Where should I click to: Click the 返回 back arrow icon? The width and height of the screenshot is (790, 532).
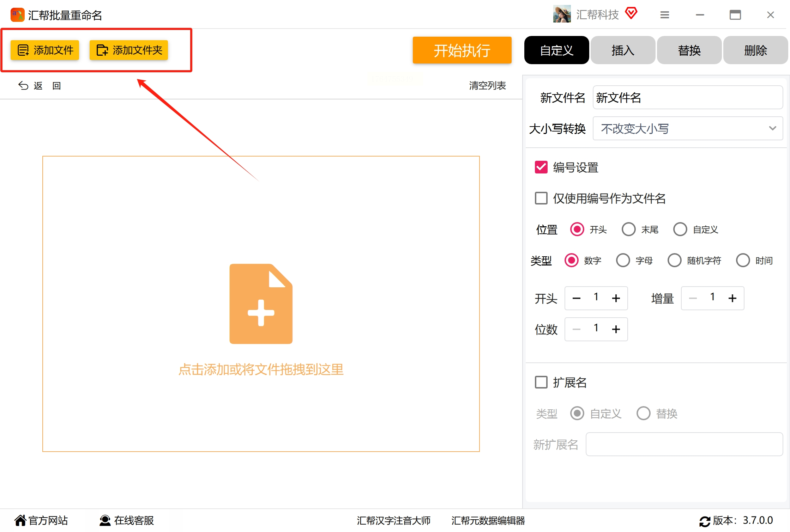point(23,86)
